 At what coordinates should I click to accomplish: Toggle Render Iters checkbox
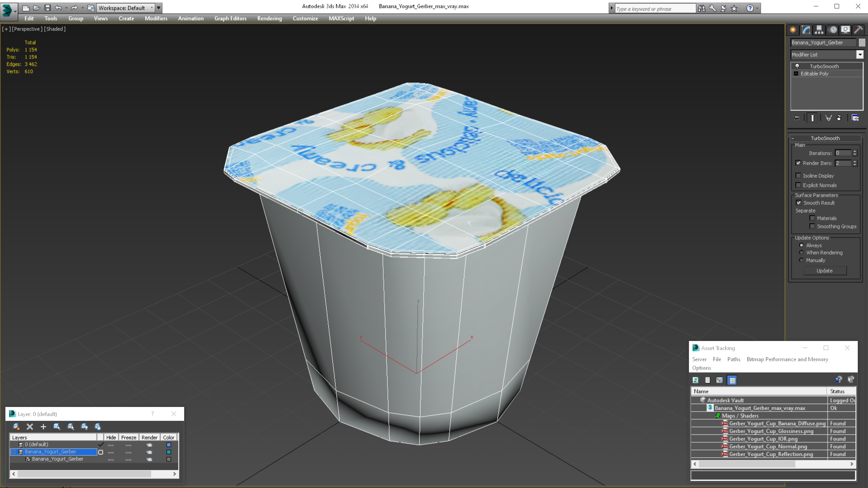(798, 163)
